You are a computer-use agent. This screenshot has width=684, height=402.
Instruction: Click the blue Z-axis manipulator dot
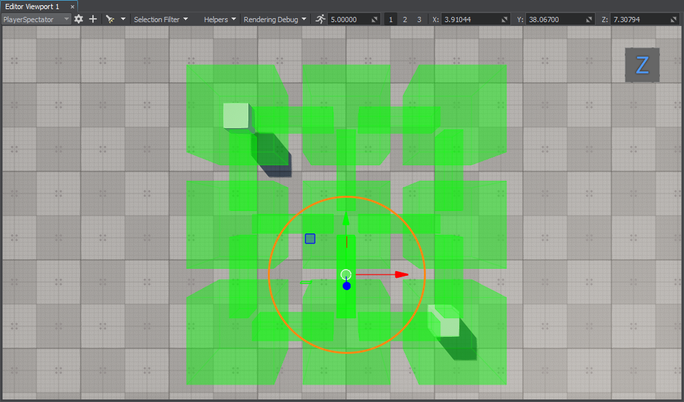[x=346, y=286]
